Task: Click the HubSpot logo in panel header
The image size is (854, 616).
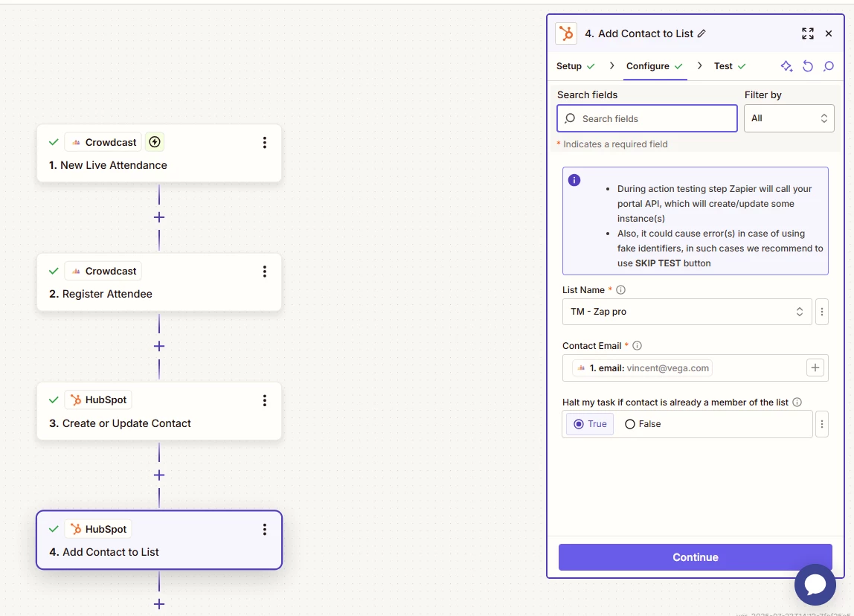Action: pyautogui.click(x=566, y=33)
